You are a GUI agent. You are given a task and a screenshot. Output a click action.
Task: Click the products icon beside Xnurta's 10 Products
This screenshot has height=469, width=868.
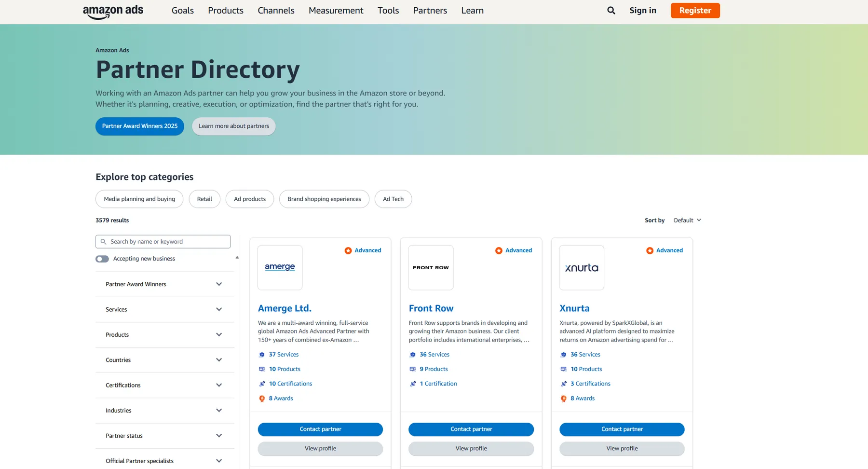coord(564,369)
